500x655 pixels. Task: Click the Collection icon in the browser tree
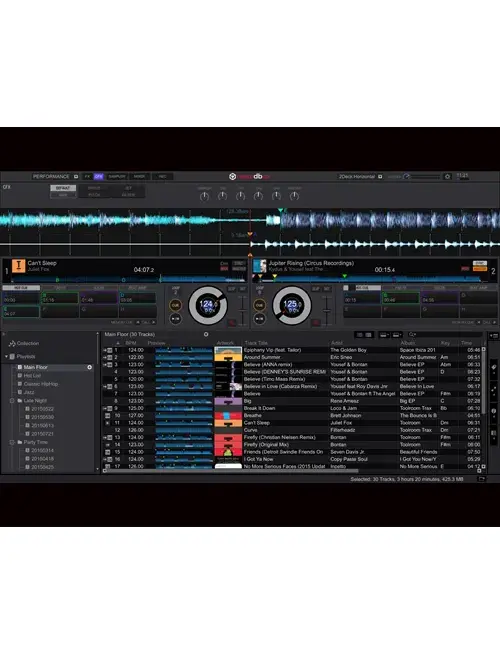point(12,343)
